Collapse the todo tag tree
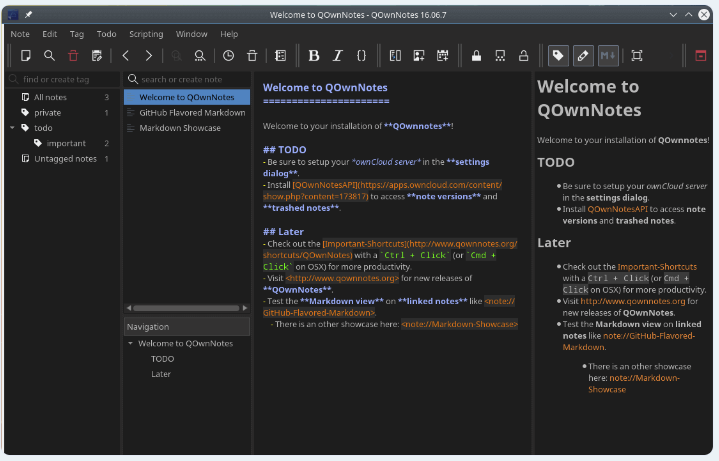This screenshot has width=719, height=461. (11, 128)
